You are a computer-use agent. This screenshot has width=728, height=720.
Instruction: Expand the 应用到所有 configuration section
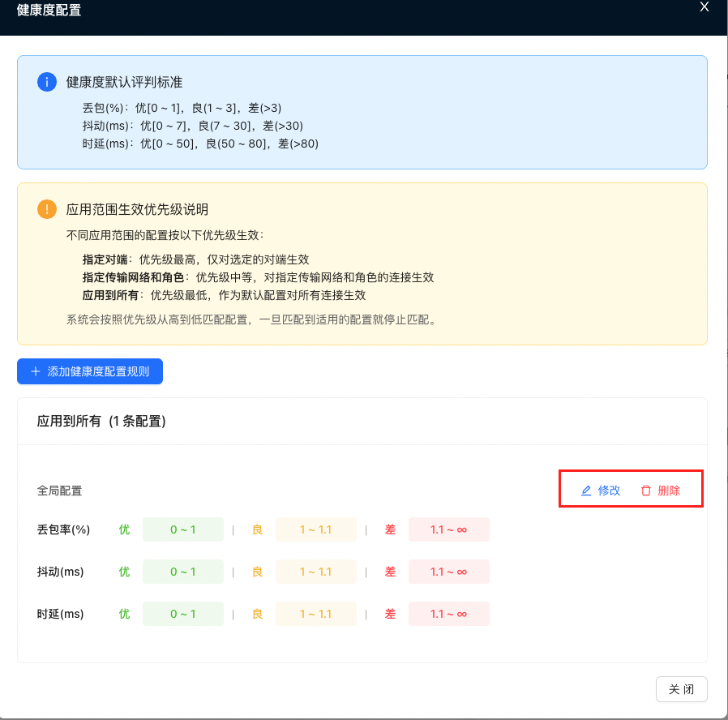pyautogui.click(x=101, y=421)
